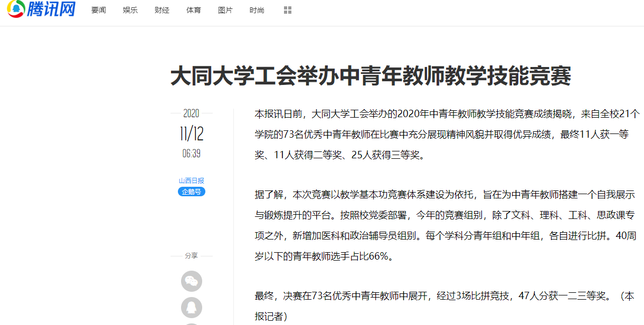Click the 分享 label
The image size is (644, 325).
[192, 256]
